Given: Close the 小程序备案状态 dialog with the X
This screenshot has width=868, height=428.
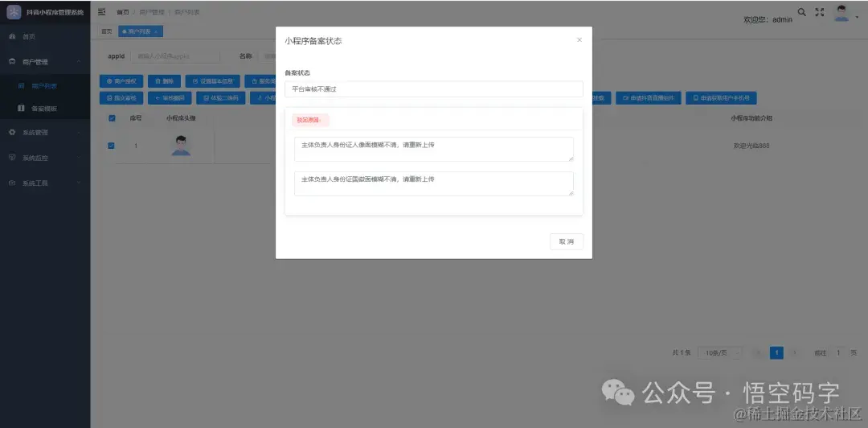Looking at the screenshot, I should click(x=579, y=40).
